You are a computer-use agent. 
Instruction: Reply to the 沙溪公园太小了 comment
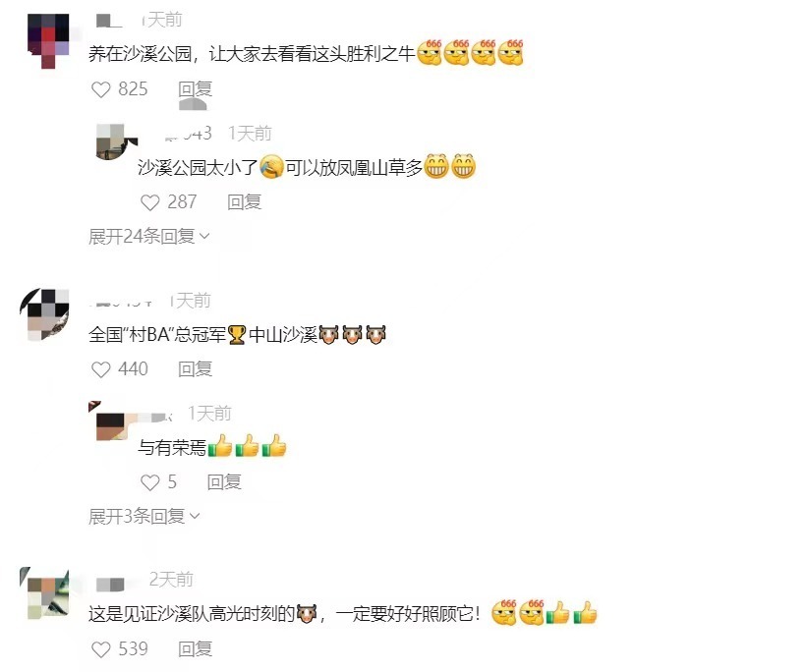point(245,202)
